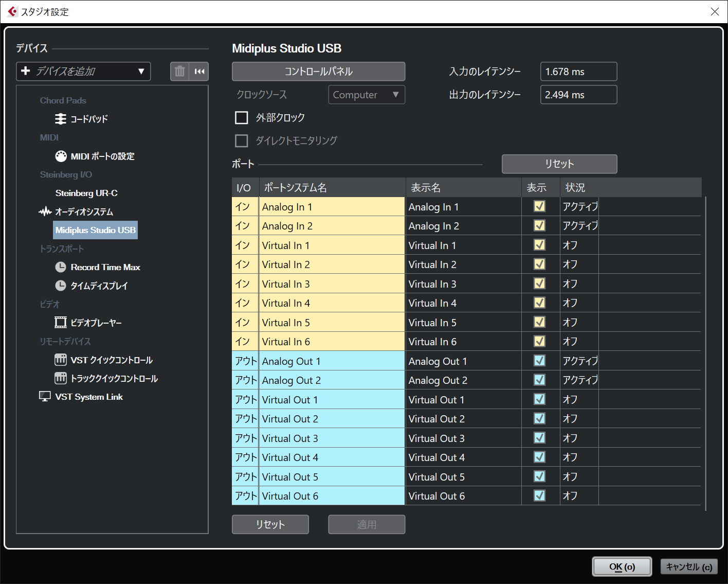
Task: Select トラッククイックコントロール entry
Action: point(114,378)
